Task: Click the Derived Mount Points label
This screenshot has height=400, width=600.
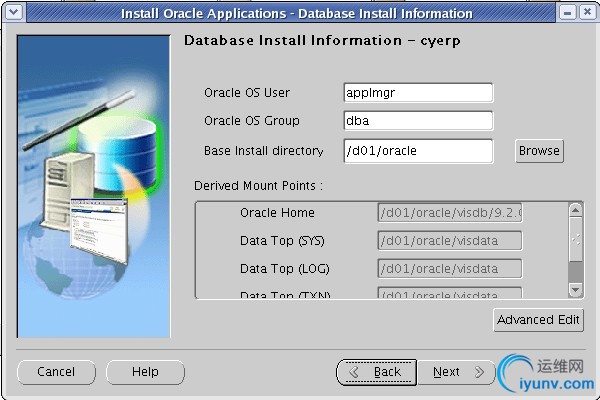Action: 258,186
